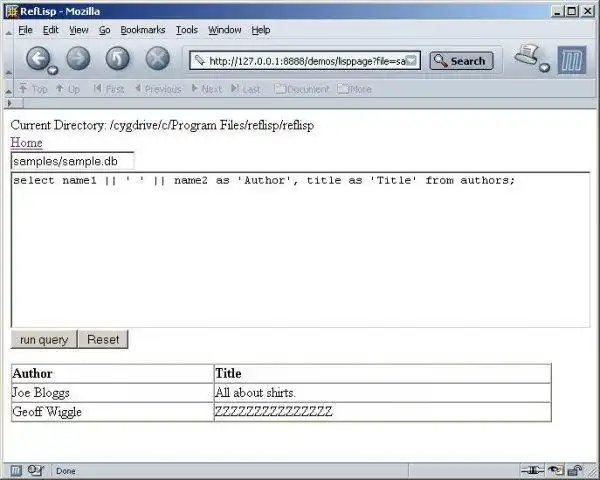Image resolution: width=600 pixels, height=480 pixels.
Task: Click the Current Directory path text
Action: (x=162, y=125)
